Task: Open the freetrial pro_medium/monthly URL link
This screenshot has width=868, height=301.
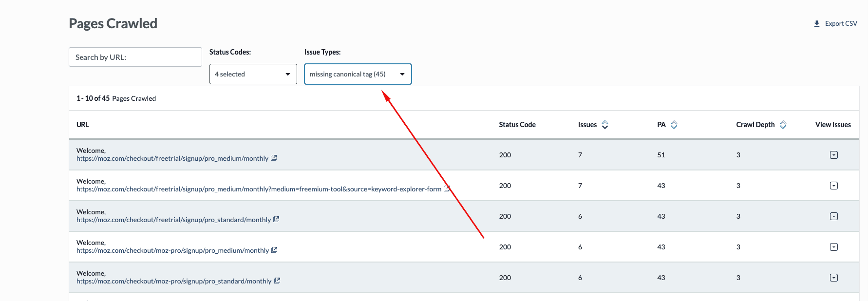Action: click(x=172, y=158)
